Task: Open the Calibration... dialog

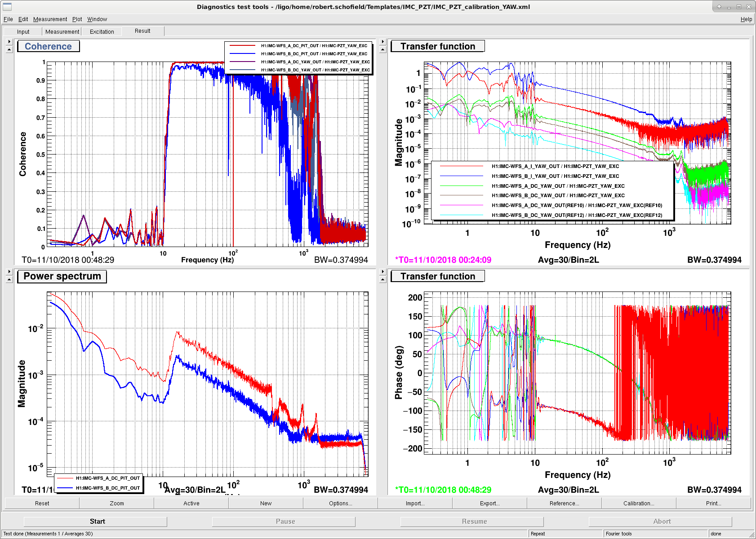Action: click(639, 504)
